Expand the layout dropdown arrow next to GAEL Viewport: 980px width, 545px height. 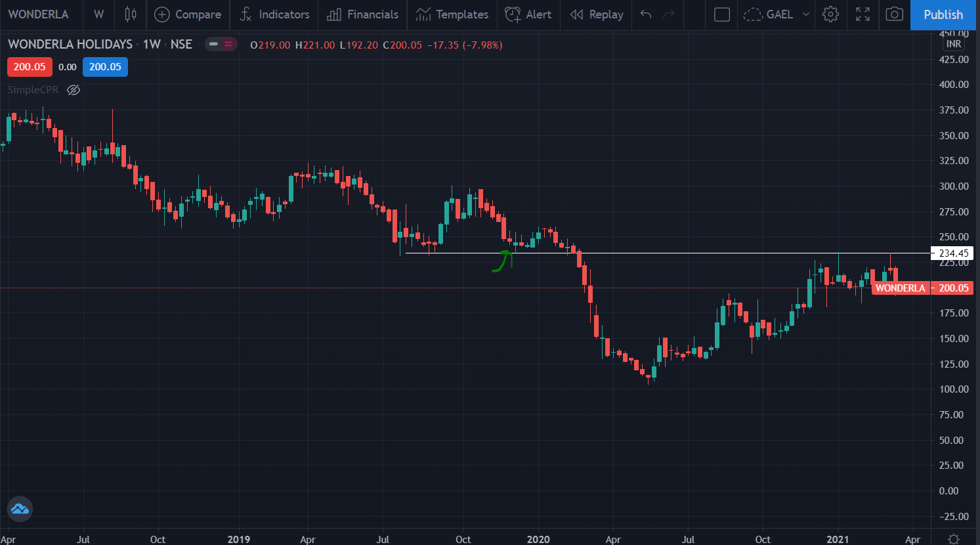coord(806,14)
